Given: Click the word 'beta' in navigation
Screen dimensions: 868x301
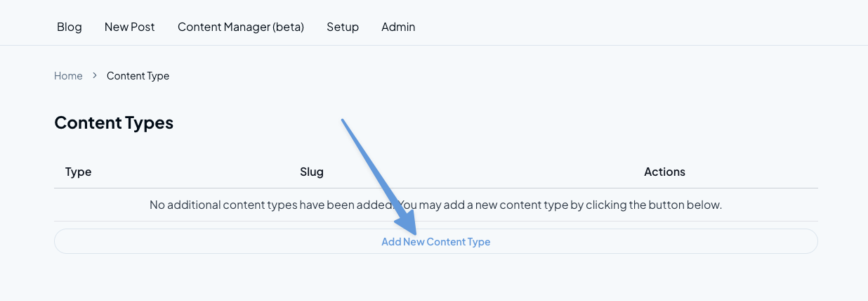Looking at the screenshot, I should click(288, 27).
